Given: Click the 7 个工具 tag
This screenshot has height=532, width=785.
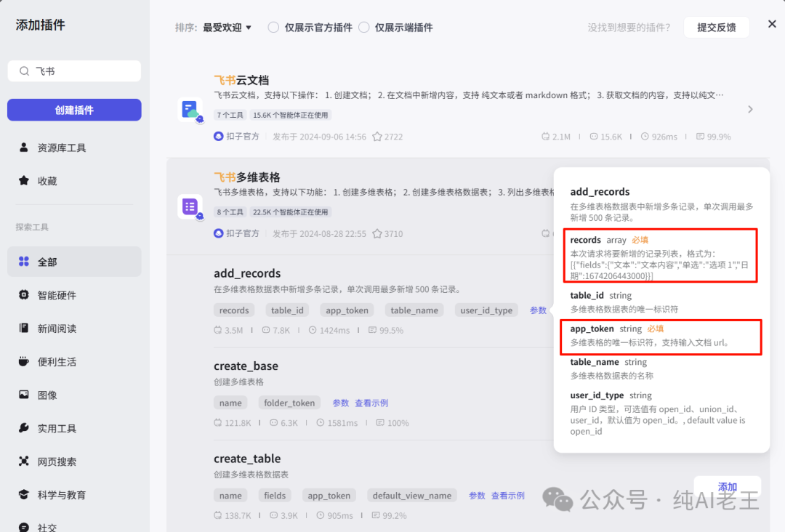Looking at the screenshot, I should pos(230,115).
